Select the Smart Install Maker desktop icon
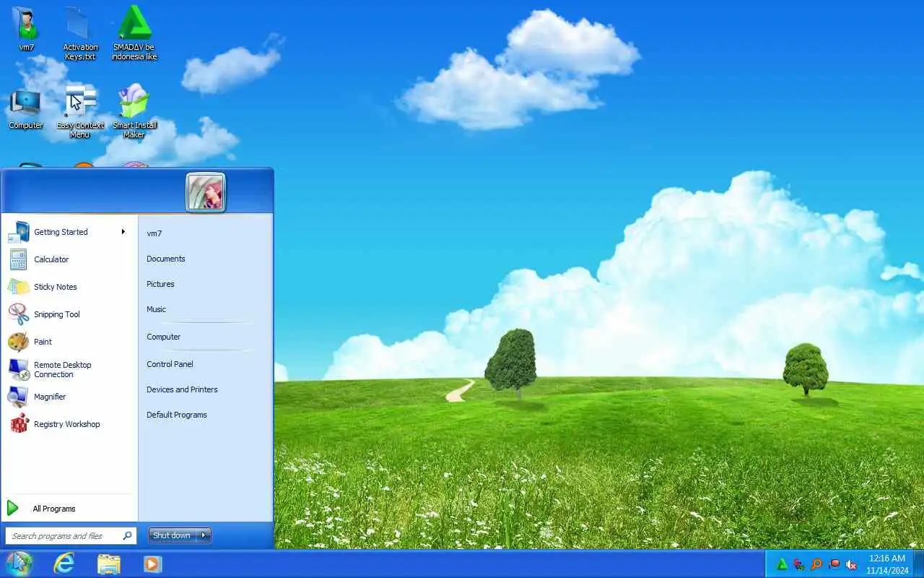 (x=134, y=112)
